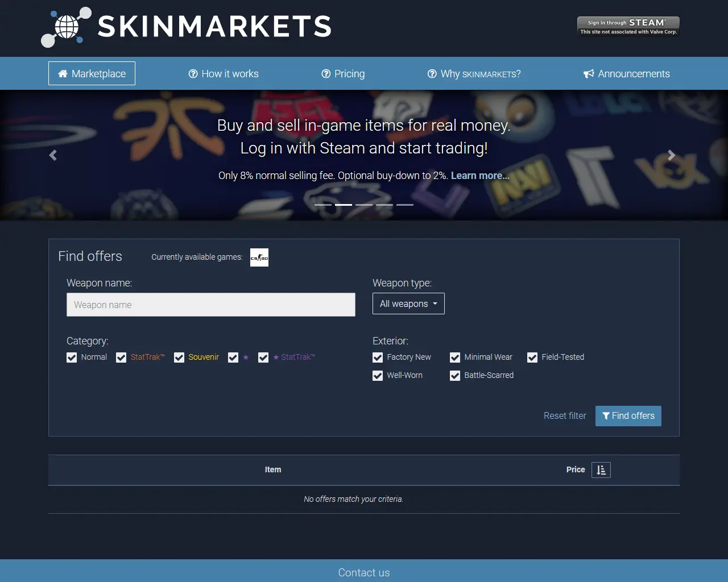This screenshot has height=582, width=728.
Task: Select the last carousel slide indicator
Action: point(405,205)
